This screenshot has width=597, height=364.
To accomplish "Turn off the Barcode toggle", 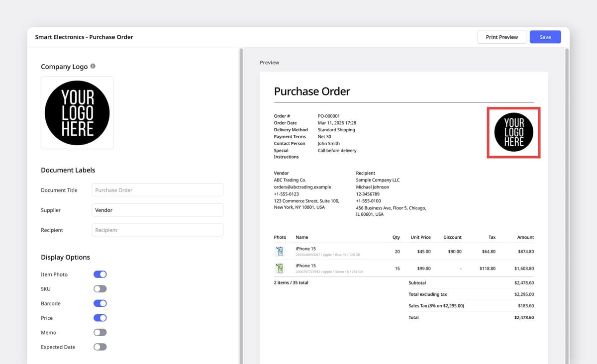I will (100, 303).
